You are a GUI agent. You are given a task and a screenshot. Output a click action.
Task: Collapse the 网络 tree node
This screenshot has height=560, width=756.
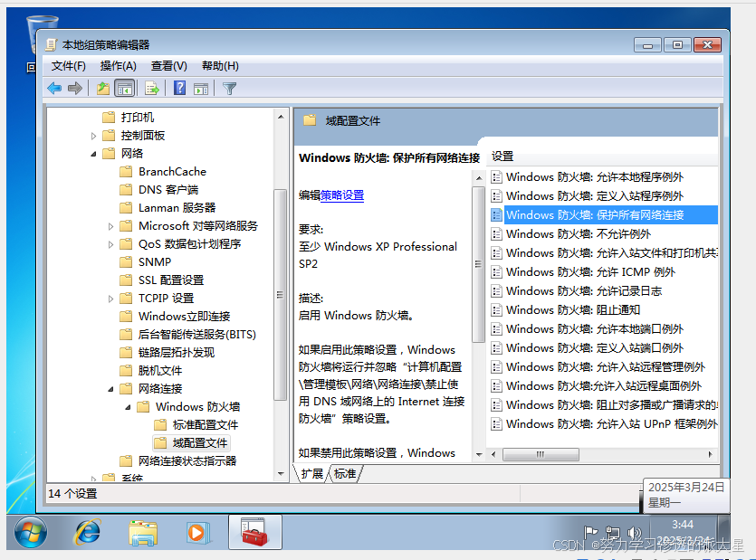click(93, 154)
